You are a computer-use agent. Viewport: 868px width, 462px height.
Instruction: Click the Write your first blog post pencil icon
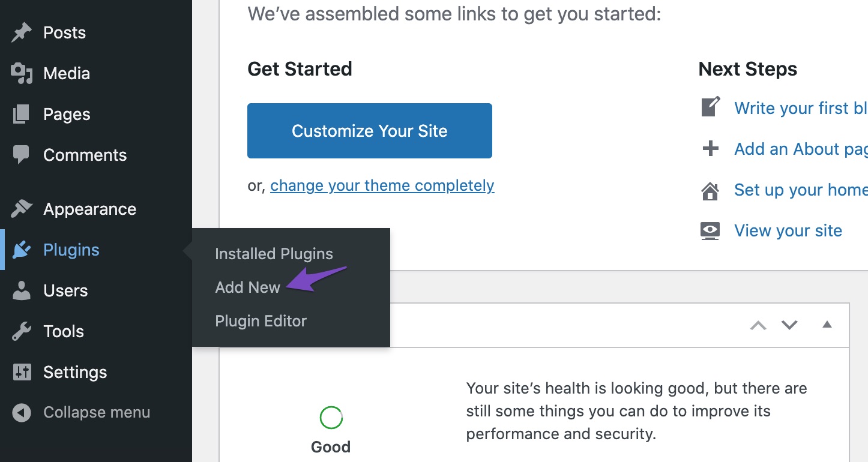[710, 107]
